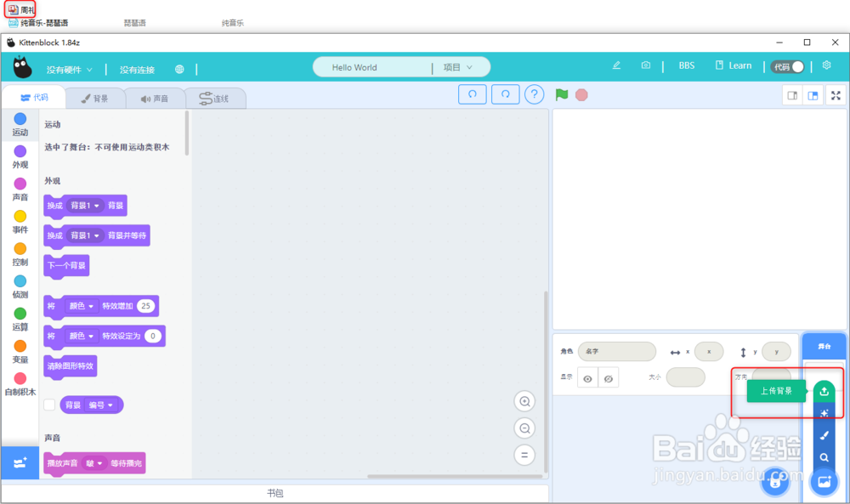Open the language globe icon
The width and height of the screenshot is (850, 504).
coord(179,70)
